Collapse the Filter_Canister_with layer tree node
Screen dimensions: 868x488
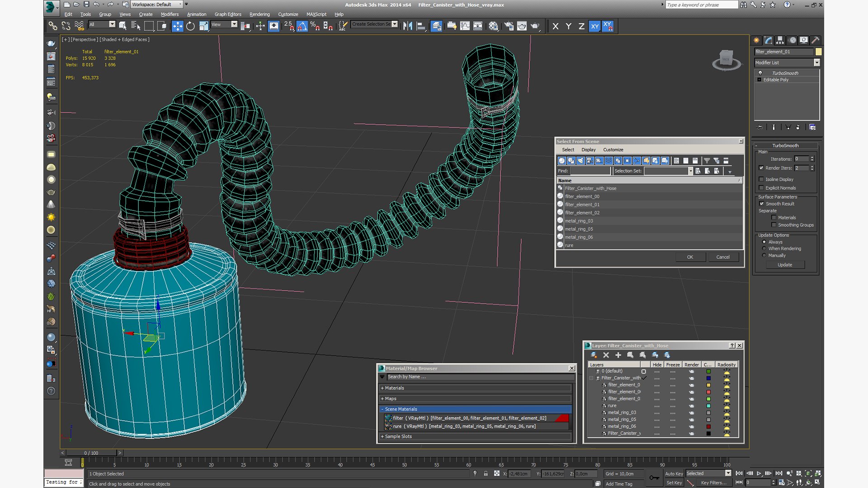591,378
